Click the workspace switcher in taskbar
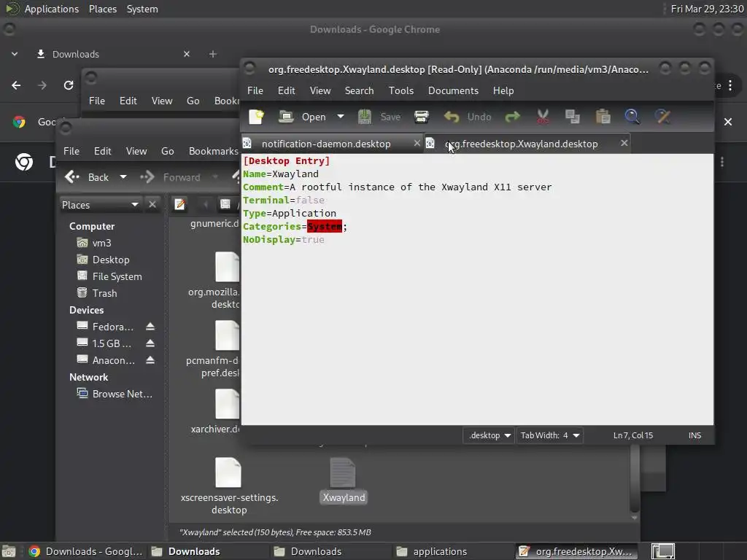 click(662, 551)
